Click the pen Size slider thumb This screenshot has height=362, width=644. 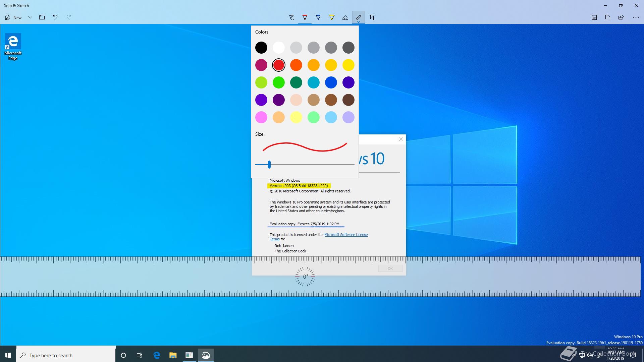click(x=269, y=164)
